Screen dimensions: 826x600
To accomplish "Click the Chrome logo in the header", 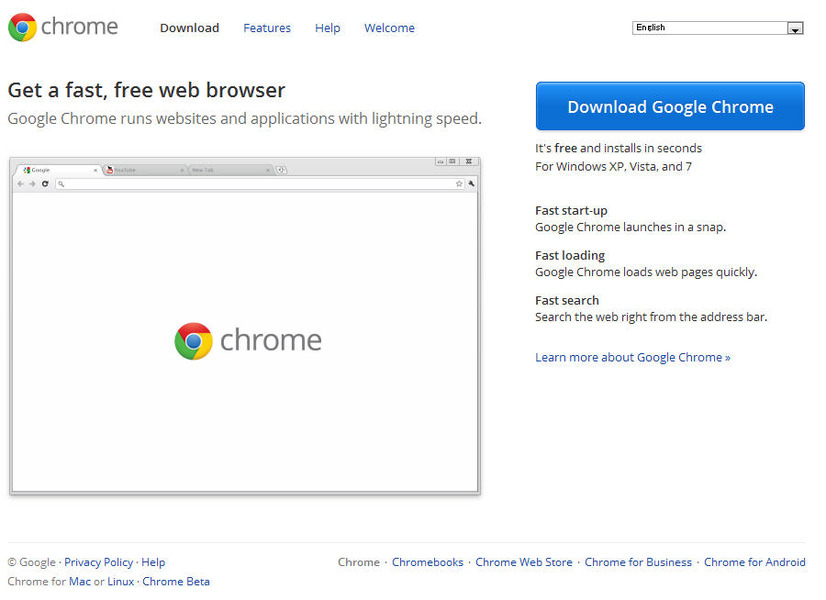I will pyautogui.click(x=63, y=27).
